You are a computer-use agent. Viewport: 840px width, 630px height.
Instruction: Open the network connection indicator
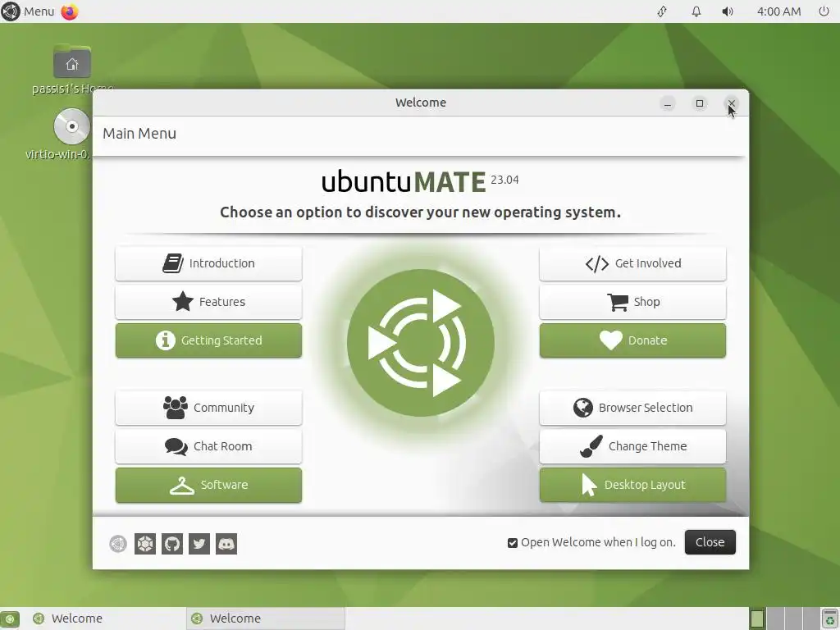[x=662, y=11]
